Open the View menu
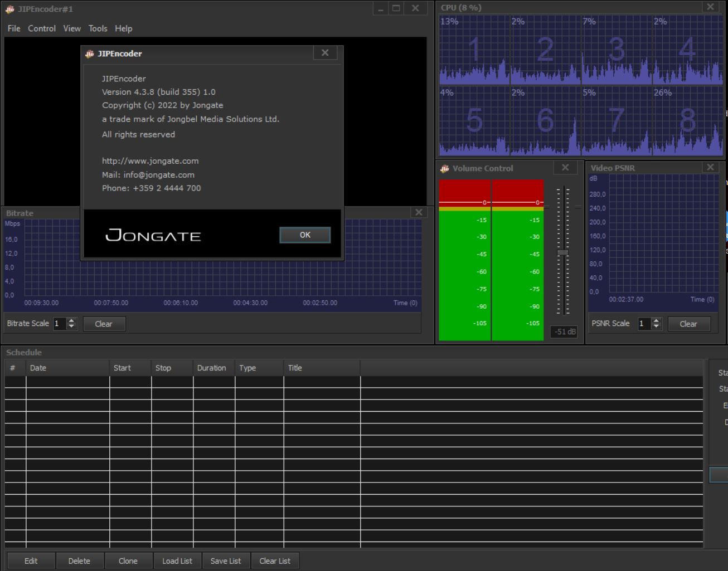Screen dimensions: 728x571 tap(72, 28)
